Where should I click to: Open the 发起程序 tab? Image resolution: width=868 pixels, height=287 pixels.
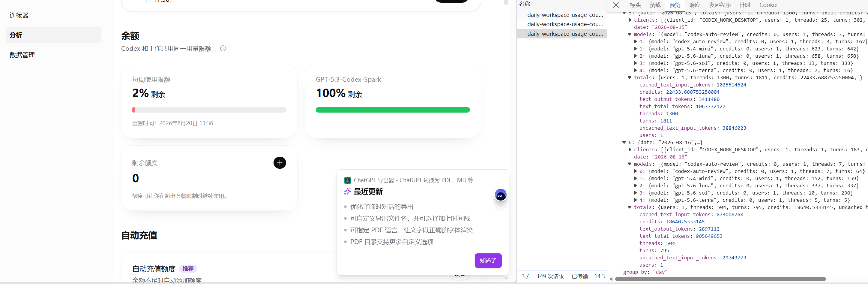[720, 5]
